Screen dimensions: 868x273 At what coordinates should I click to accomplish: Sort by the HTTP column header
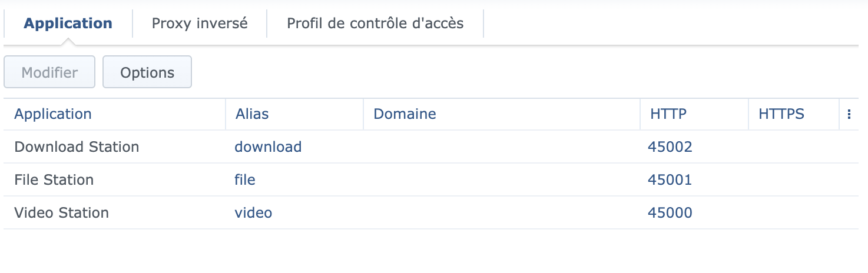pyautogui.click(x=668, y=114)
